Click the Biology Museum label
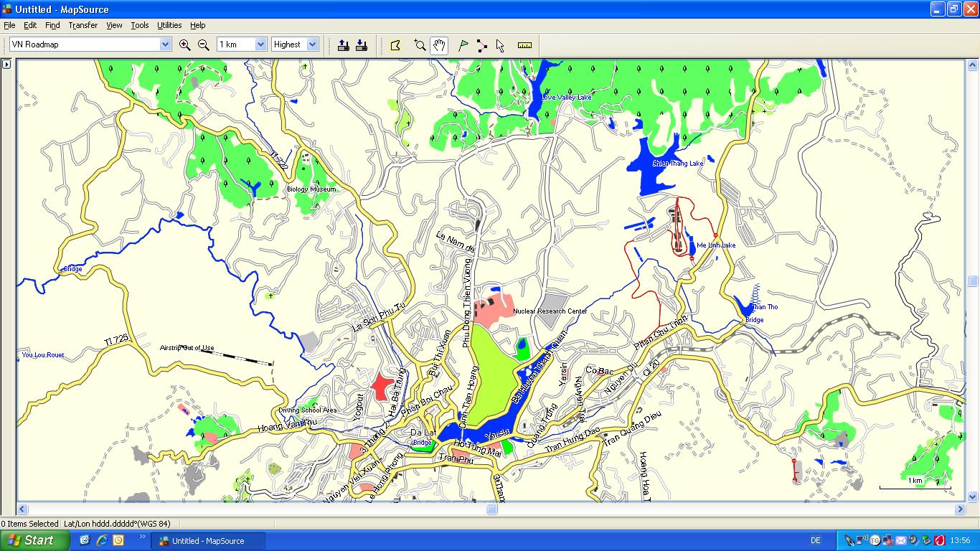Viewport: 980px width, 551px height. pyautogui.click(x=311, y=189)
